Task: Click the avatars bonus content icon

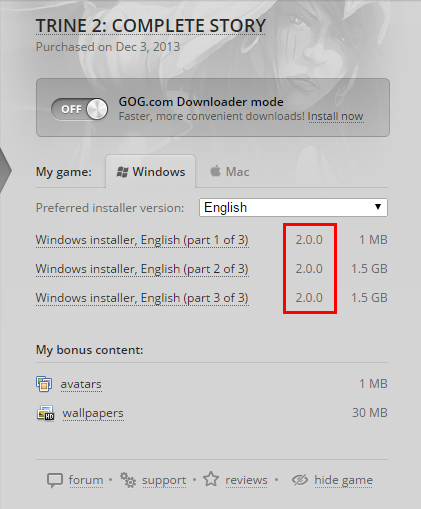Action: coord(44,384)
